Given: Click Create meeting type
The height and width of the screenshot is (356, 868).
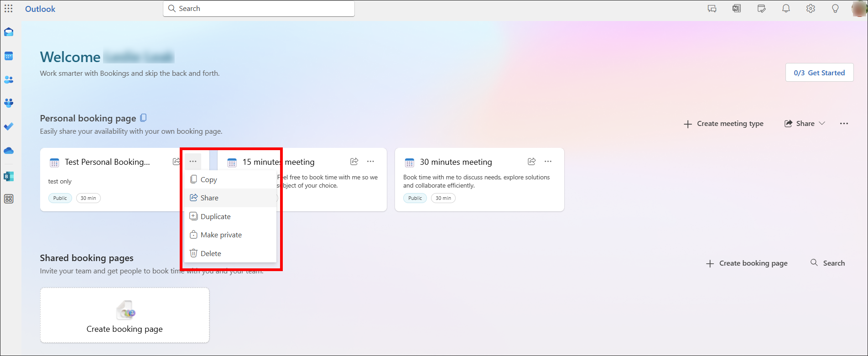Looking at the screenshot, I should (723, 124).
